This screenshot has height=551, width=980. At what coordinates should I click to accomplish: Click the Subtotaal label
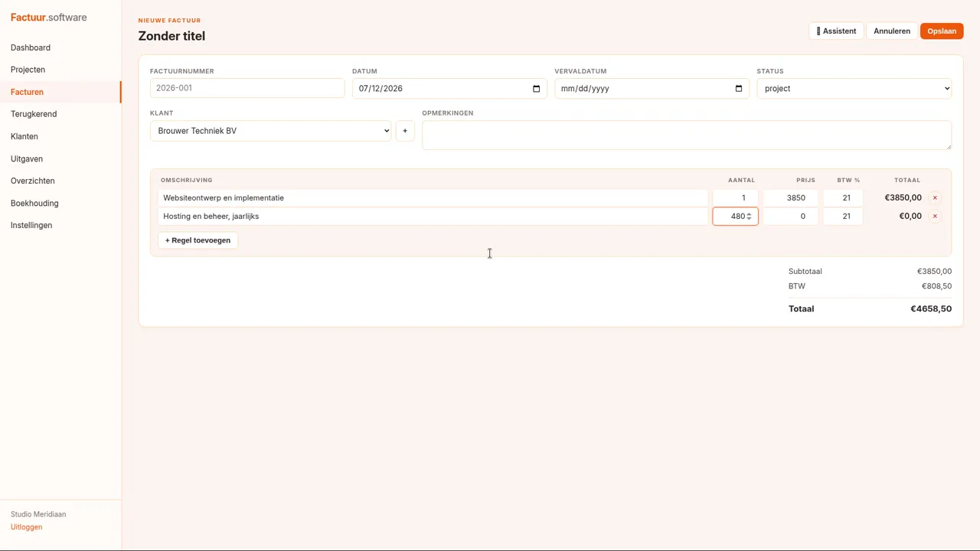pos(805,271)
